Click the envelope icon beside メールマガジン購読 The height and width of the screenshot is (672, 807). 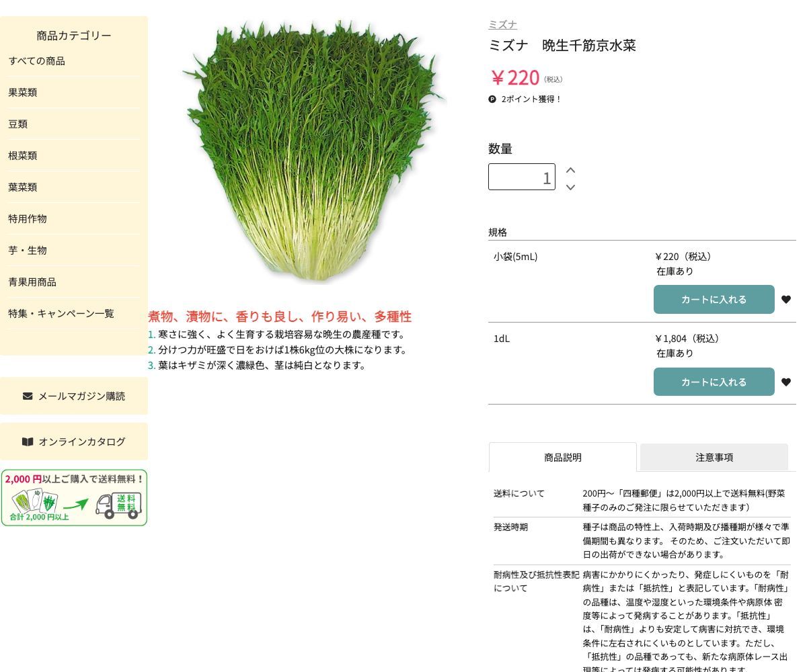pyautogui.click(x=28, y=396)
